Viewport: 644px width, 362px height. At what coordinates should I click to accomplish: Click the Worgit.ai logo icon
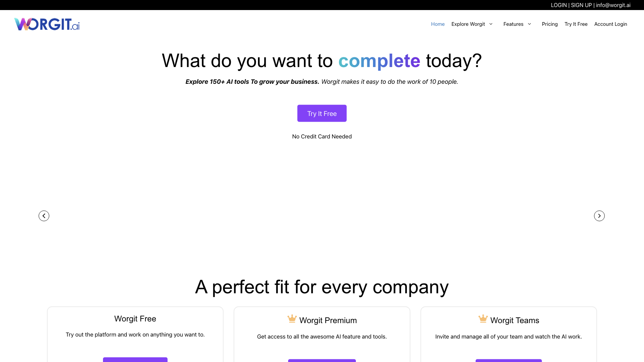click(47, 24)
